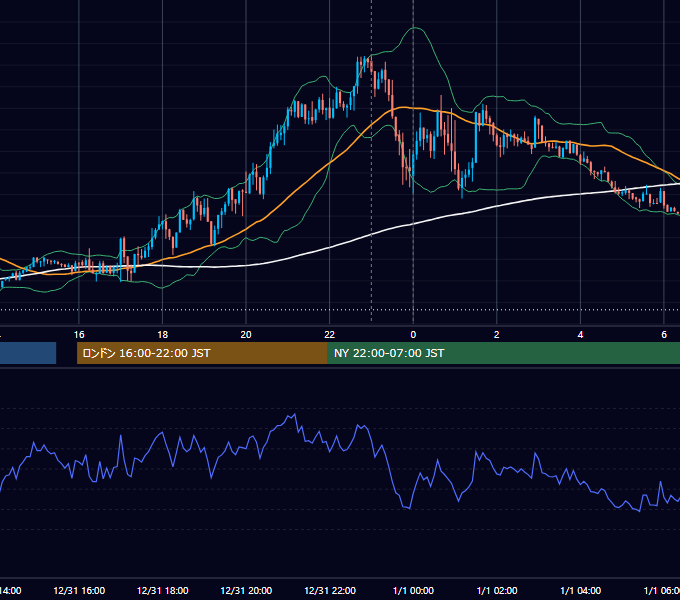
Task: Click the 1/1 04:00 time label
Action: (x=581, y=590)
